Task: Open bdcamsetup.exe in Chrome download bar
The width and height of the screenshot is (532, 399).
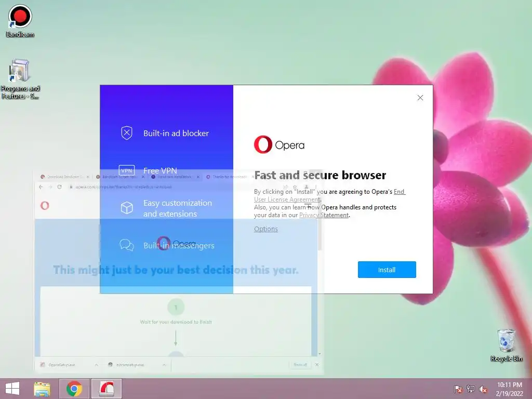Action: pyautogui.click(x=130, y=365)
